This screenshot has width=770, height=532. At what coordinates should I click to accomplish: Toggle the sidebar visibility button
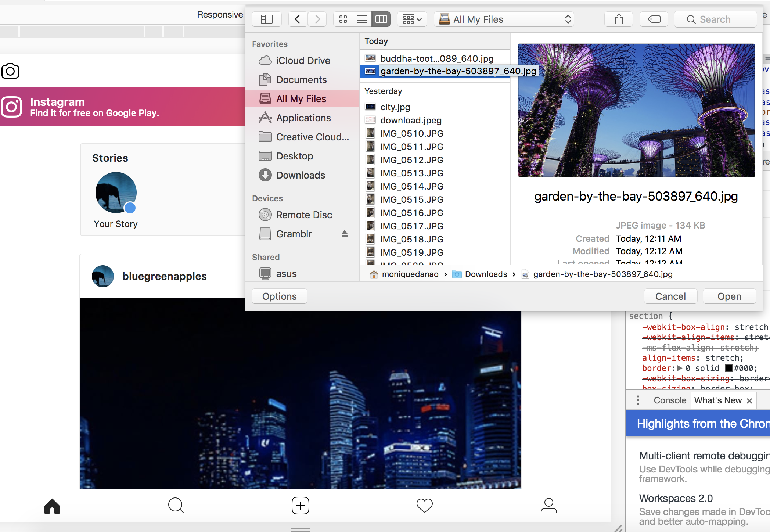[267, 19]
